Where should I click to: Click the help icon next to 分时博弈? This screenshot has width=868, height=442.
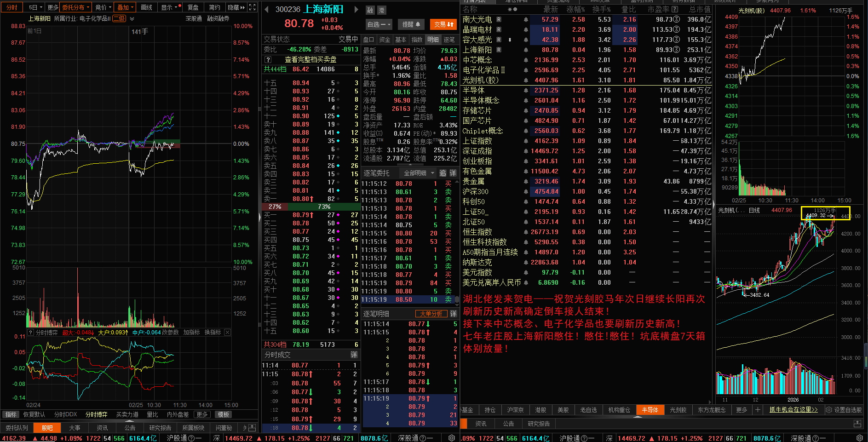[x=30, y=332]
